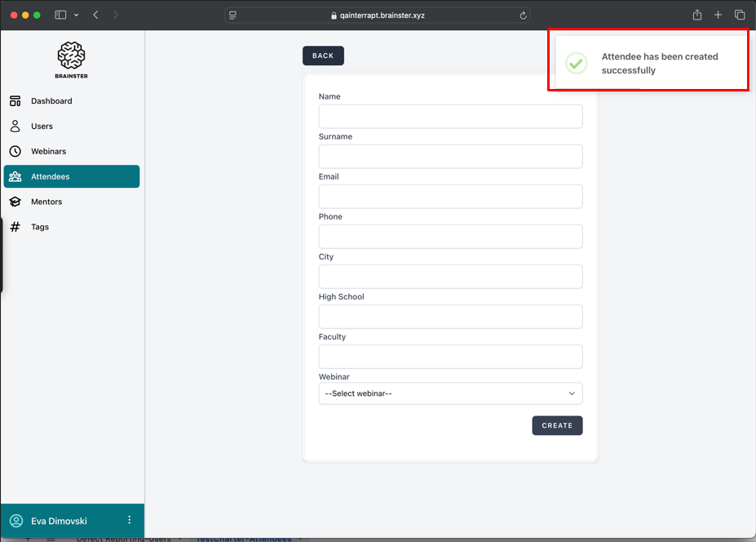The width and height of the screenshot is (756, 542).
Task: Open the Safari sidebar options chevron
Action: tap(77, 15)
